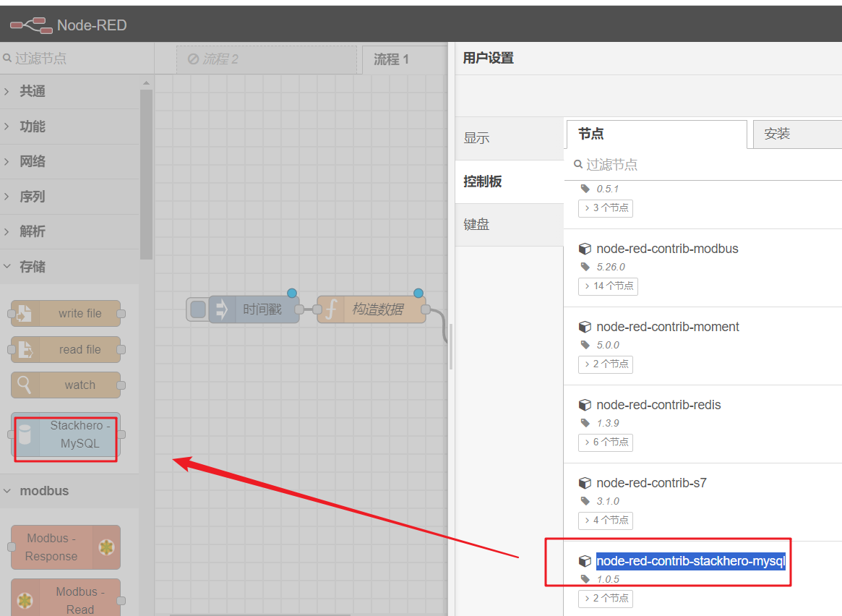Select 显示 in user settings sidebar
Screen dimensions: 842x616
click(x=509, y=138)
